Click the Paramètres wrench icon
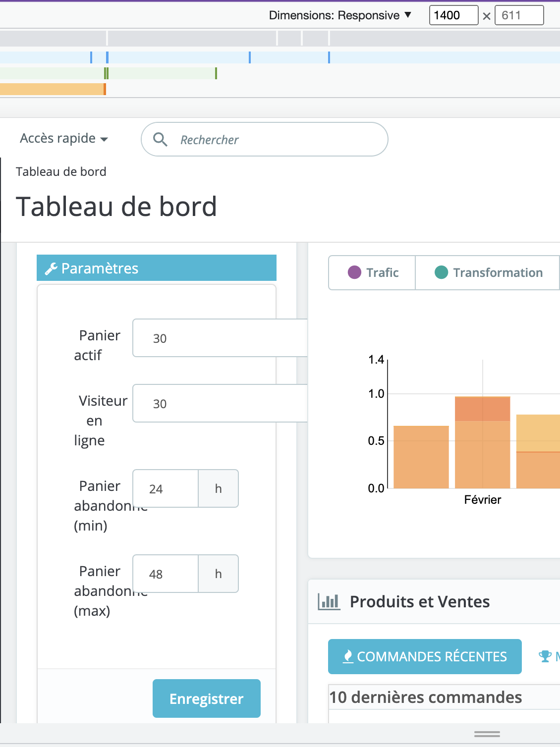The width and height of the screenshot is (560, 747). click(51, 268)
